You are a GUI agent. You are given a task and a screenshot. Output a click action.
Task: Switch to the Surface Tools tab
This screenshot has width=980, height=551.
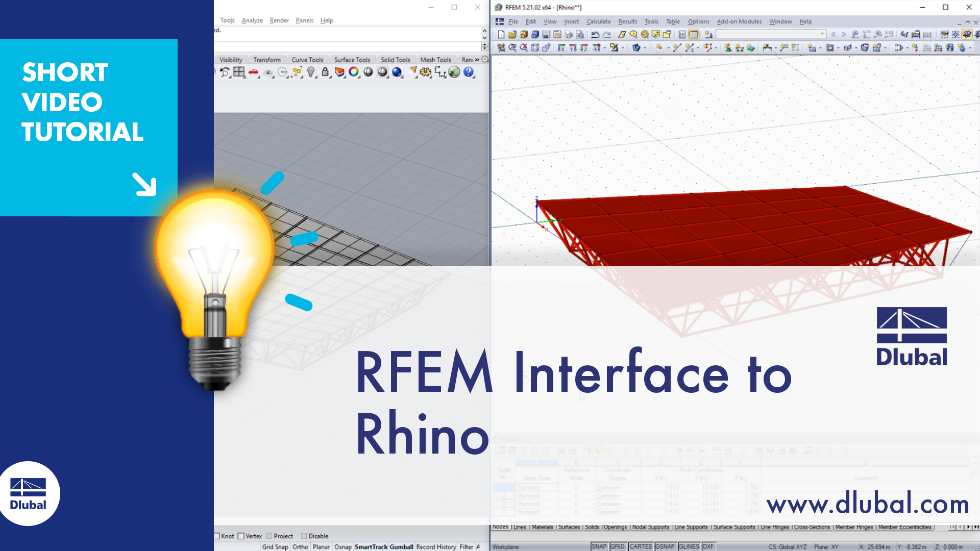point(352,60)
